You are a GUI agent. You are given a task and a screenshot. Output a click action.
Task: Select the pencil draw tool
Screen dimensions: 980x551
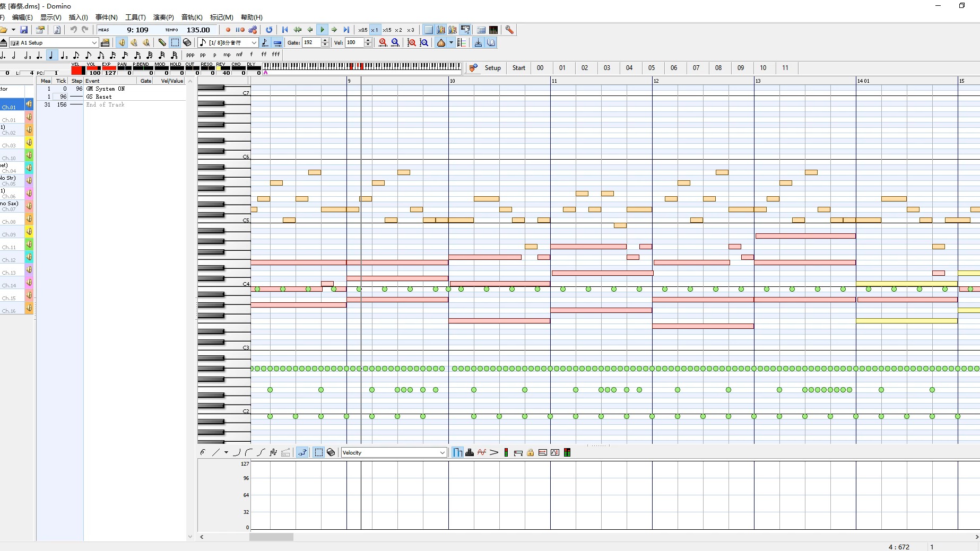(x=162, y=43)
